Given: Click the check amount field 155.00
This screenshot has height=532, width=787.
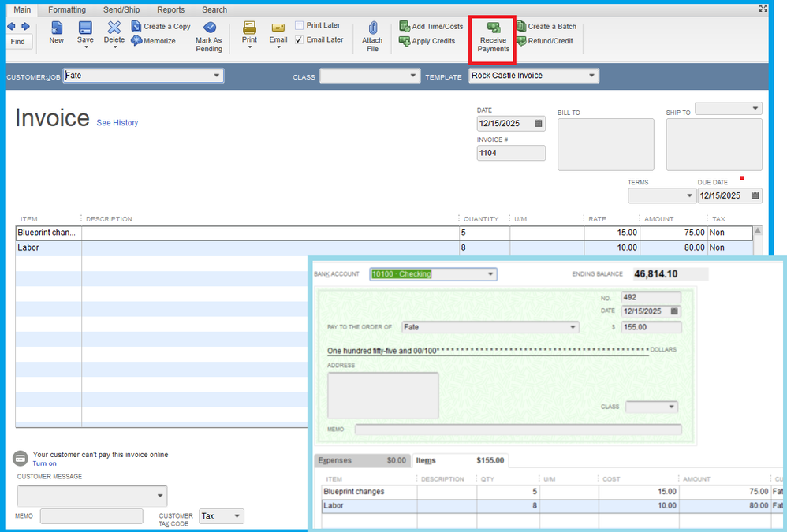Looking at the screenshot, I should tap(651, 327).
